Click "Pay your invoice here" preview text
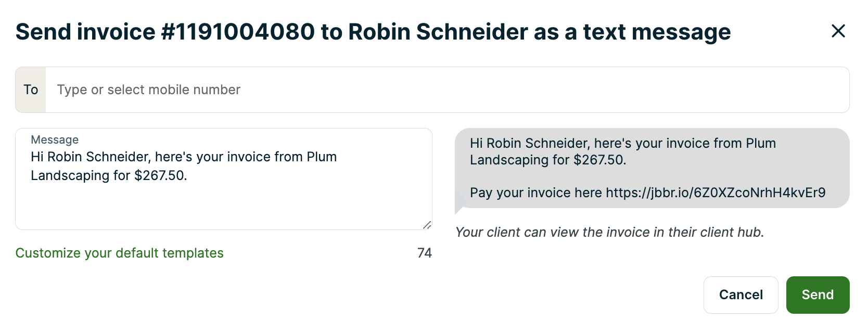 pos(535,193)
